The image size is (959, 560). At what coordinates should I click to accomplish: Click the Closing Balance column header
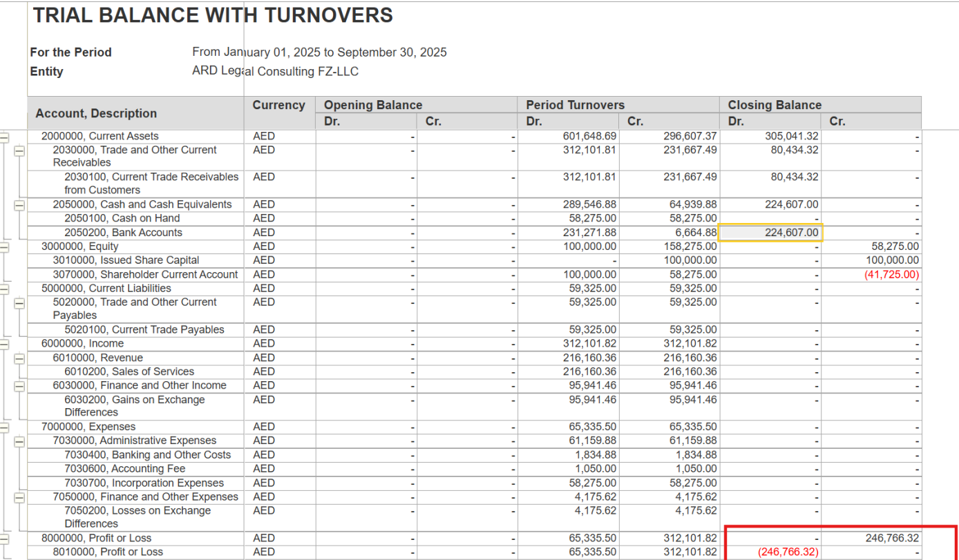point(775,105)
